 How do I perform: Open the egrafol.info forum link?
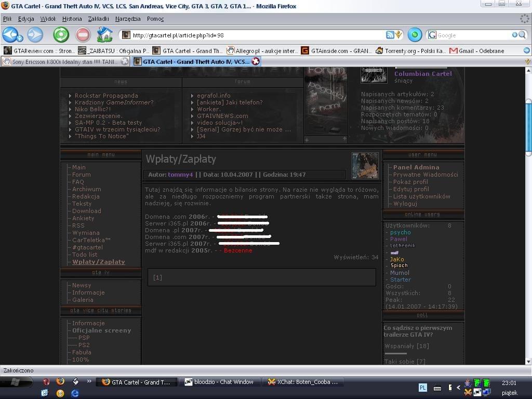214,96
